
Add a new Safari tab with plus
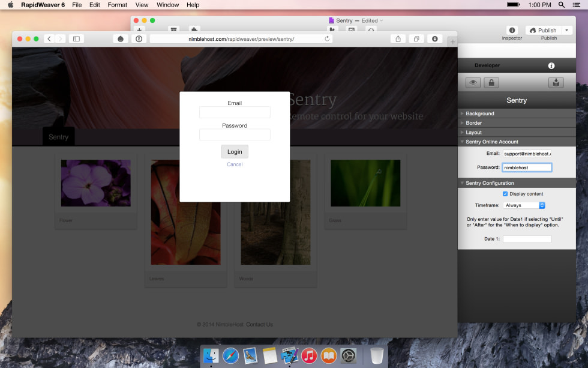tap(452, 41)
